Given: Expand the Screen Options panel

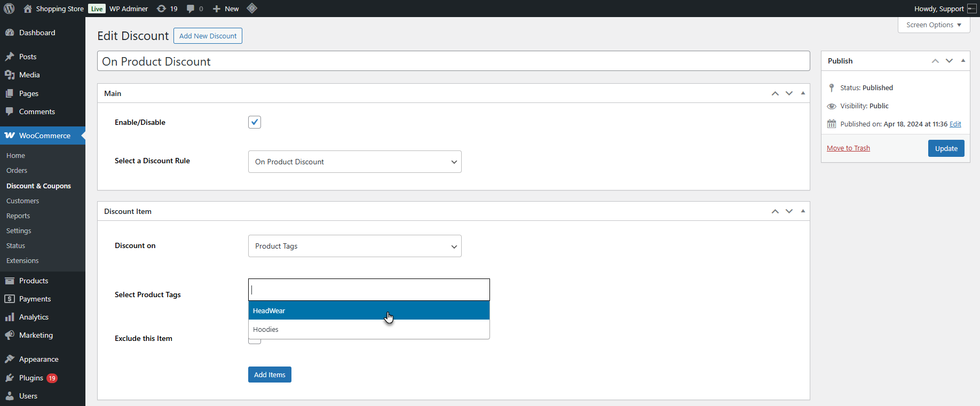Looking at the screenshot, I should 934,25.
